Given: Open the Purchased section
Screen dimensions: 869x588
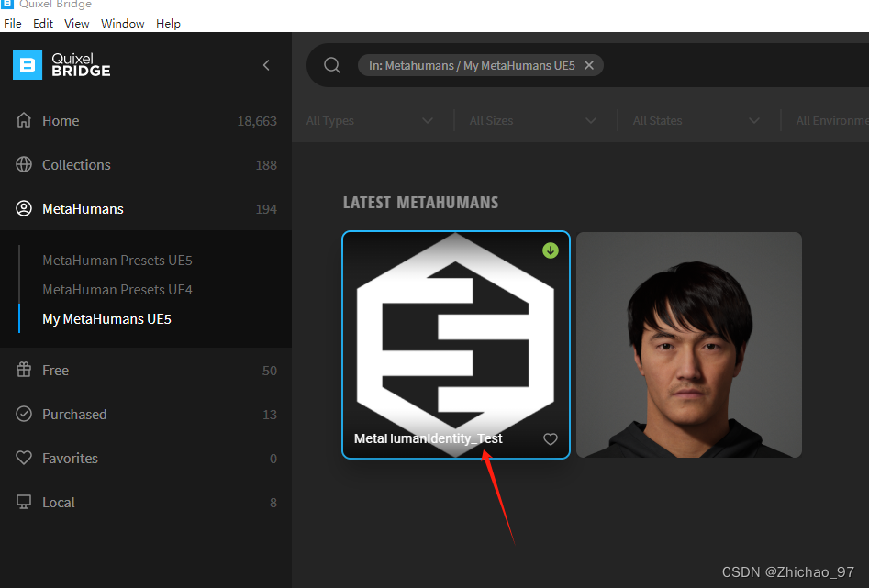Looking at the screenshot, I should point(146,414).
